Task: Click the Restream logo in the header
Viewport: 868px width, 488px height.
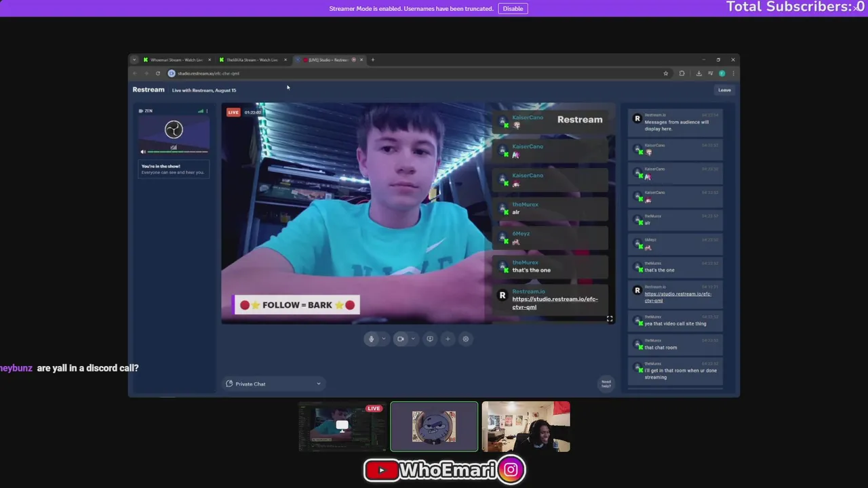Action: point(149,89)
